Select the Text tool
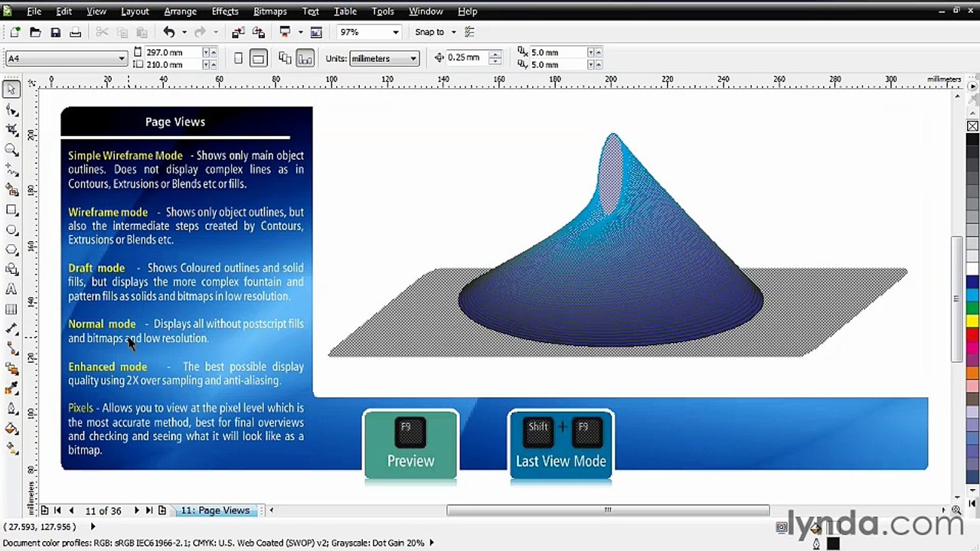This screenshot has width=980, height=551. 11,289
